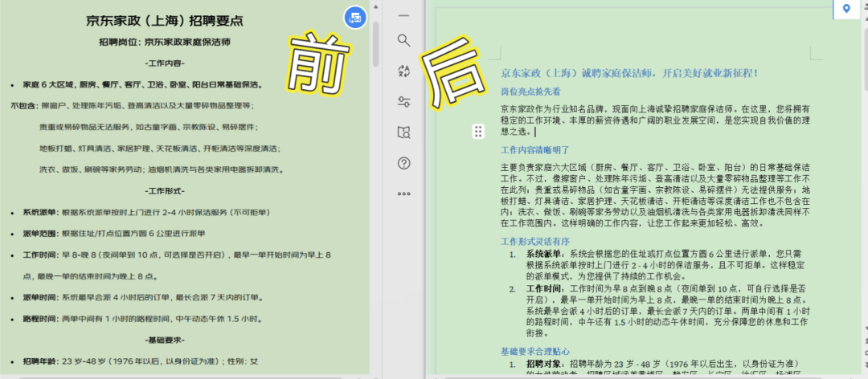Click the heading 基础要求合理贴心
868x379 pixels.
(x=534, y=352)
